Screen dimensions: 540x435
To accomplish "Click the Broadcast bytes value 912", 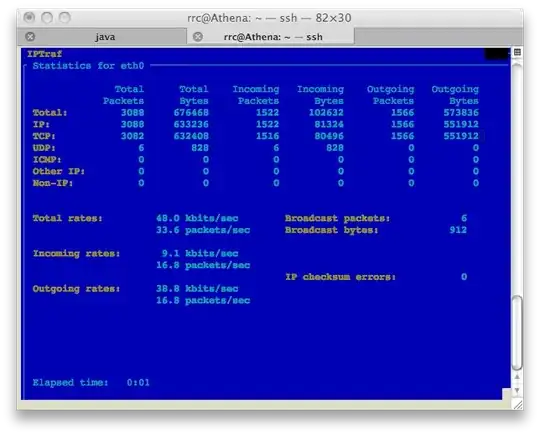I will coord(458,230).
